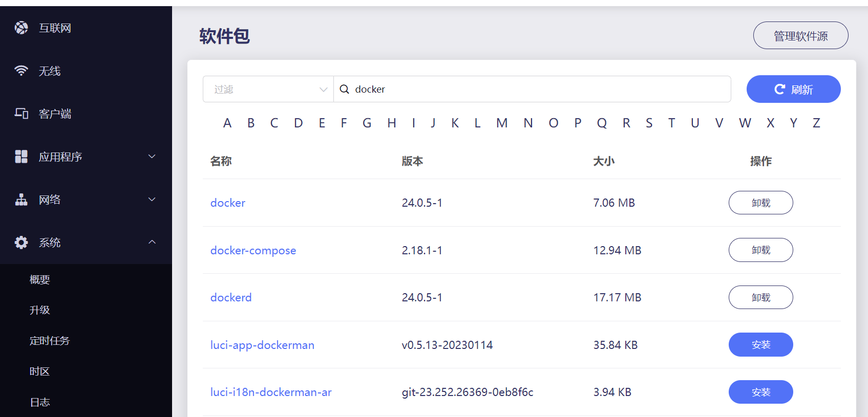Open the 过滤 filter dropdown
The width and height of the screenshot is (868, 417).
coord(268,89)
